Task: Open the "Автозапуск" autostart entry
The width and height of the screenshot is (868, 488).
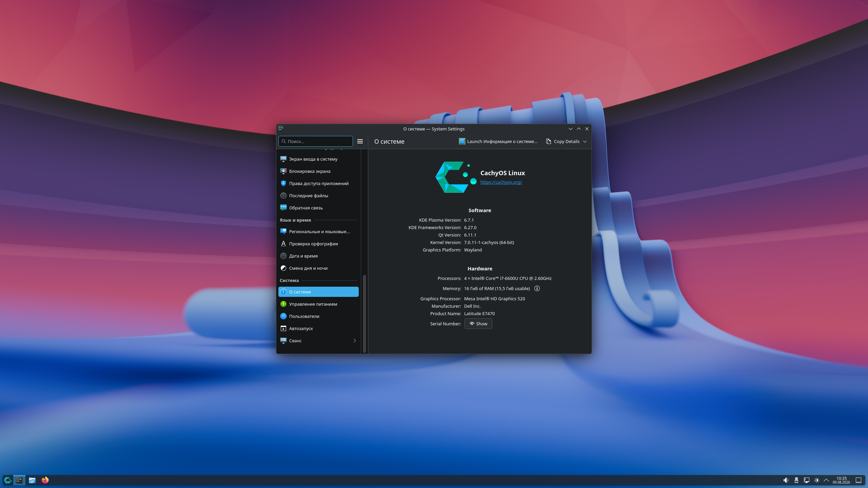Action: (x=318, y=328)
